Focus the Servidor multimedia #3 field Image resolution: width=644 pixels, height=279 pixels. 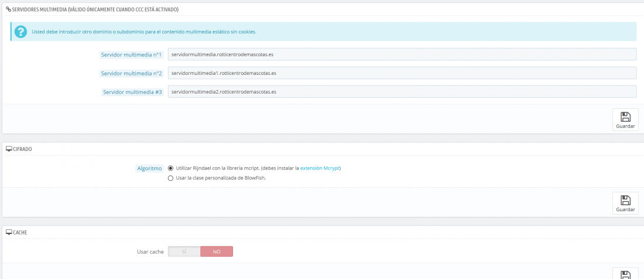pos(402,91)
